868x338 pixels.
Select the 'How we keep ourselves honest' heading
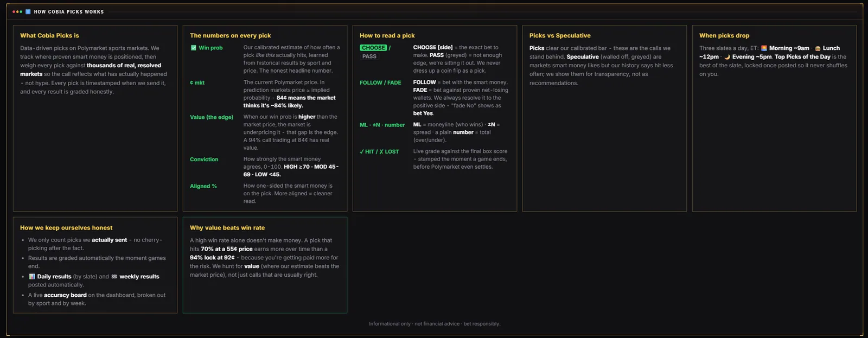pyautogui.click(x=66, y=228)
